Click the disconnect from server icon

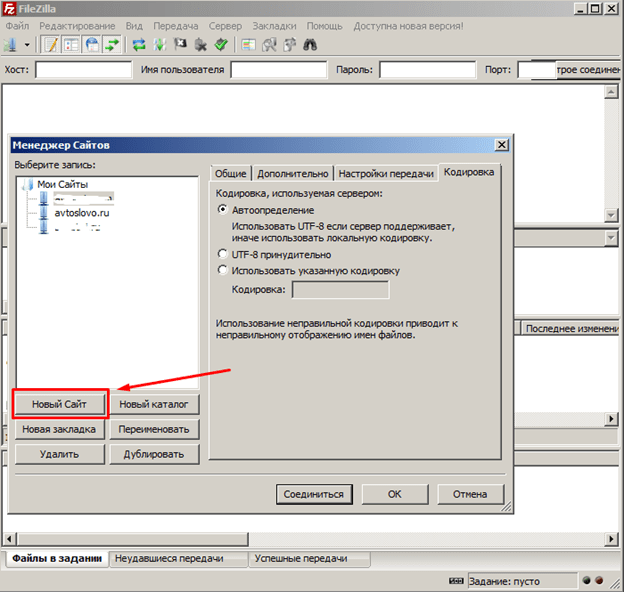(x=200, y=45)
